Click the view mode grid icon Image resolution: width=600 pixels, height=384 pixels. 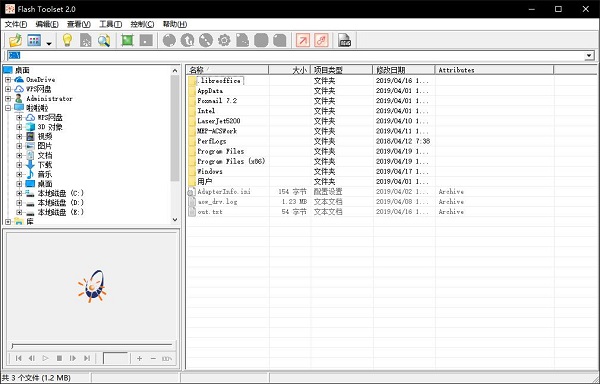(x=34, y=40)
